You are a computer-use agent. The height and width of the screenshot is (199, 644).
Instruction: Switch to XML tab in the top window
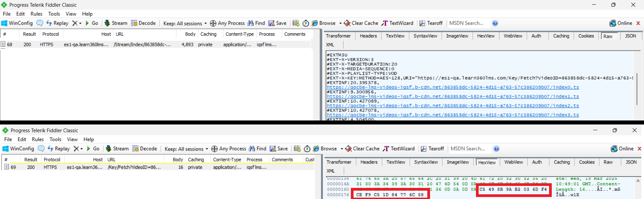point(330,45)
